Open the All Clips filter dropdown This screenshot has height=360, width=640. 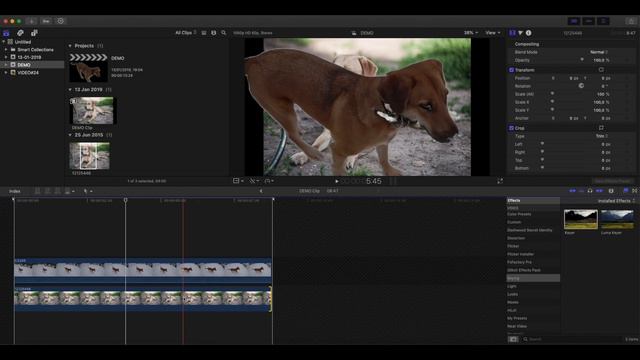[186, 33]
